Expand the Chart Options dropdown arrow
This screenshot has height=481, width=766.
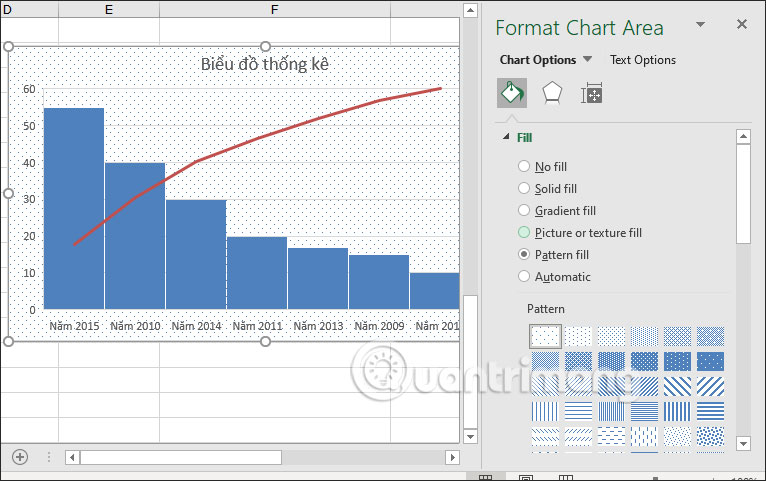coord(587,60)
